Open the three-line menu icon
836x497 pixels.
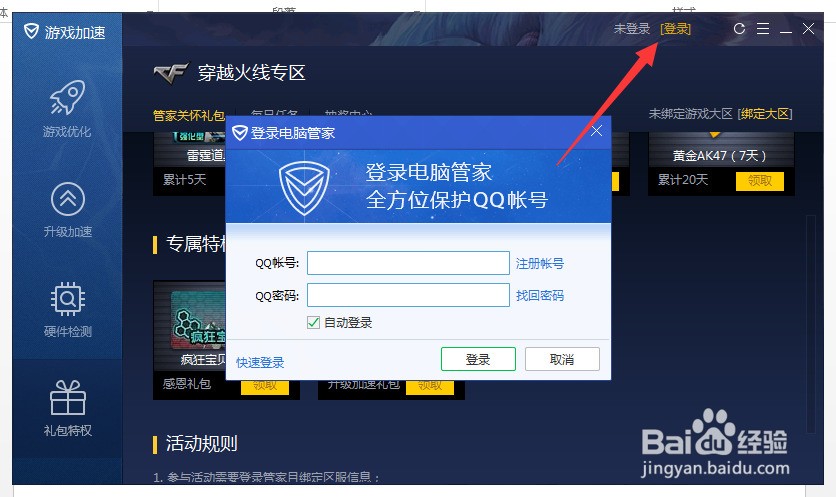tap(763, 29)
